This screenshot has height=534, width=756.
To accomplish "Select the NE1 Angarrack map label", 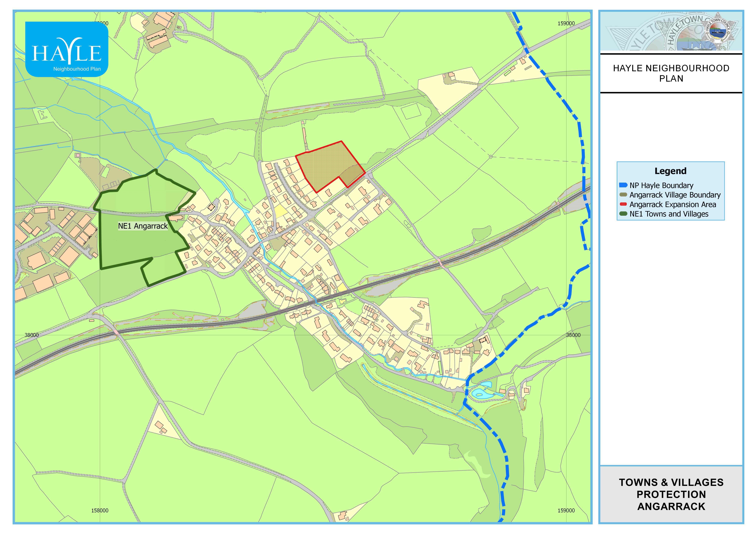I will (x=143, y=226).
